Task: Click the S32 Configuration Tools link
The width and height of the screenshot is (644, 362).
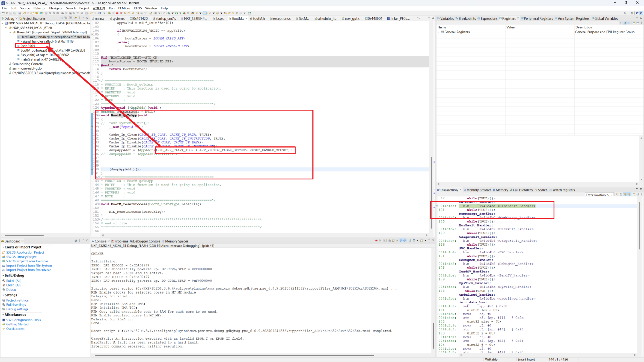Action: 24,320
